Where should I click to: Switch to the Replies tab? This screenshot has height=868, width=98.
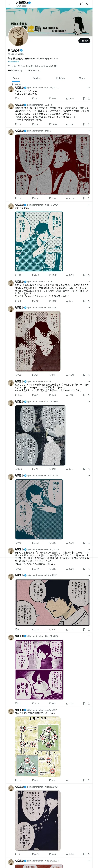point(36,78)
